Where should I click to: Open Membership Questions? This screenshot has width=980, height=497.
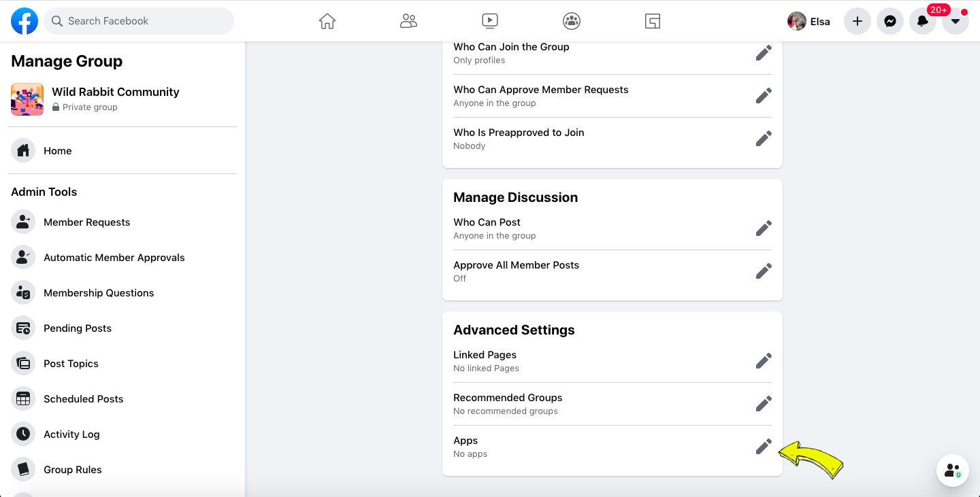pyautogui.click(x=122, y=293)
